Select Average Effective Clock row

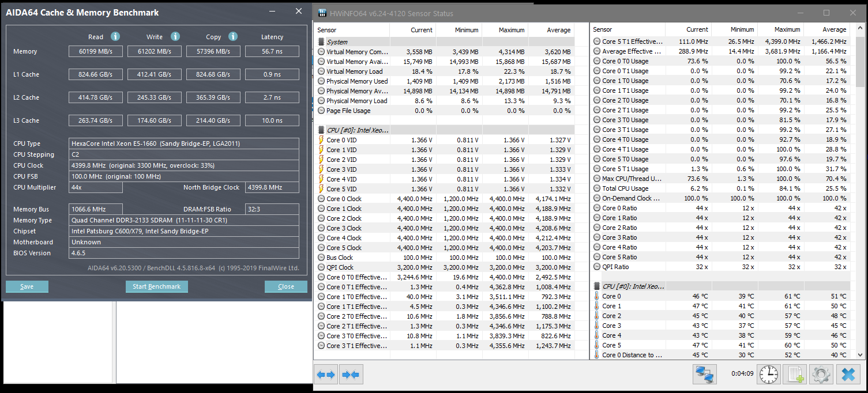point(720,51)
